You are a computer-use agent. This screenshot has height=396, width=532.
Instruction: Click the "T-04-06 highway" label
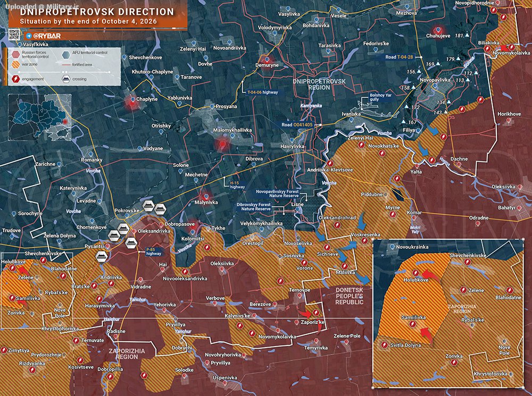coord(263,92)
